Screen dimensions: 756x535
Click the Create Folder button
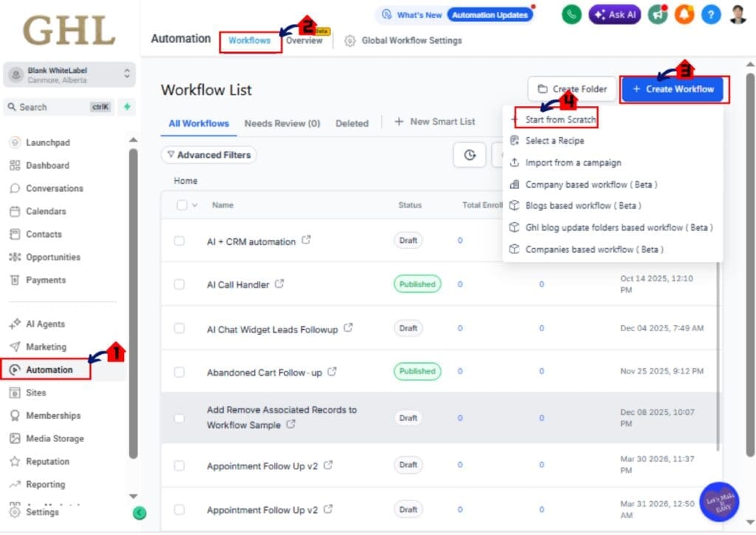571,88
